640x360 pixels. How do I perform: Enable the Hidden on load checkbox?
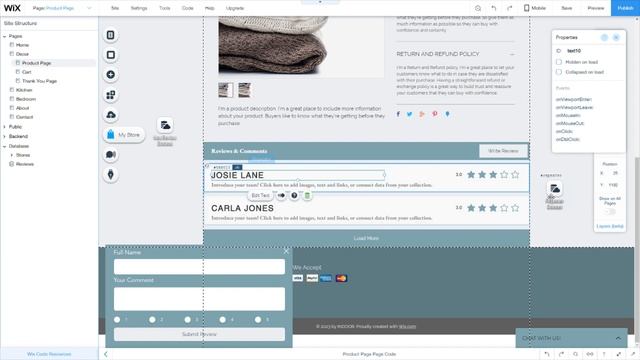point(559,62)
